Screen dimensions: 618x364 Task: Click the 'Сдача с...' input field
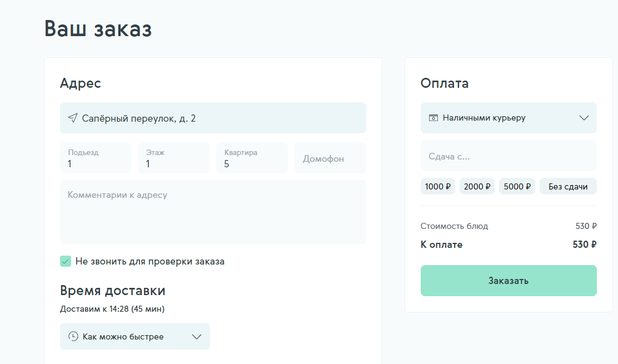point(508,156)
